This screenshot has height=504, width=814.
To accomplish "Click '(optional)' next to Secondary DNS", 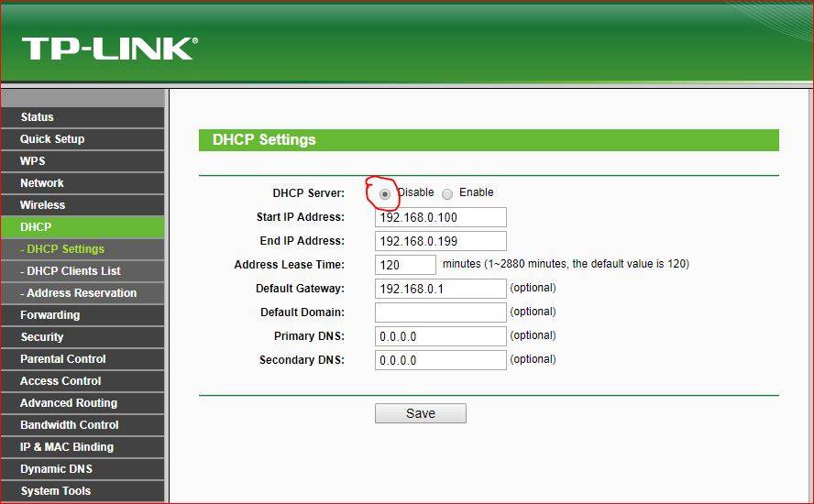I will (533, 359).
